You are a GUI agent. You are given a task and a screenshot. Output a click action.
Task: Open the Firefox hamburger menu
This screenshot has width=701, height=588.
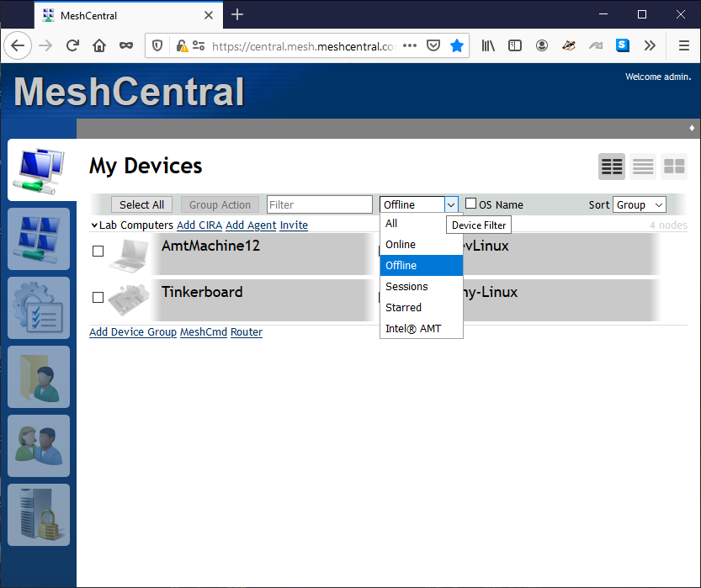pyautogui.click(x=684, y=45)
